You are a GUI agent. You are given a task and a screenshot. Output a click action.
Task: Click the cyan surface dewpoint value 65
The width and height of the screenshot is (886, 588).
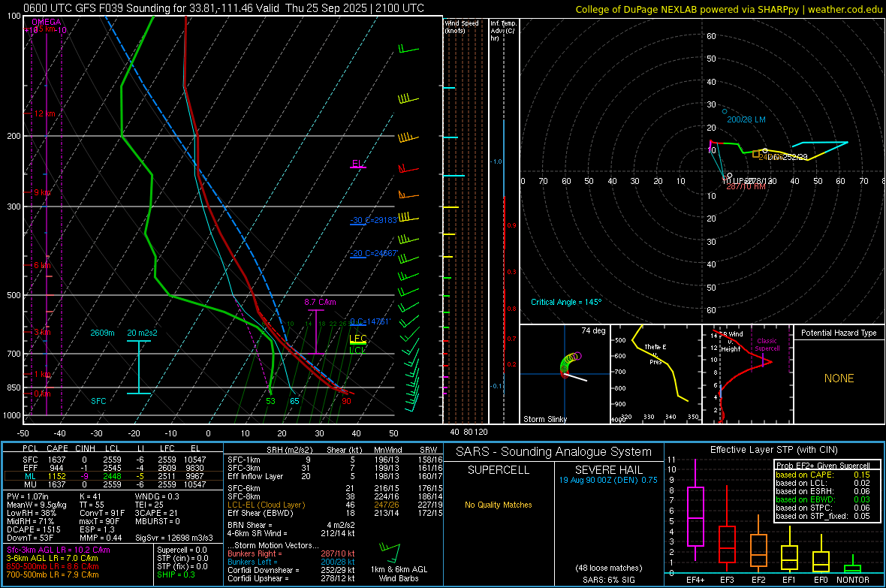point(294,401)
